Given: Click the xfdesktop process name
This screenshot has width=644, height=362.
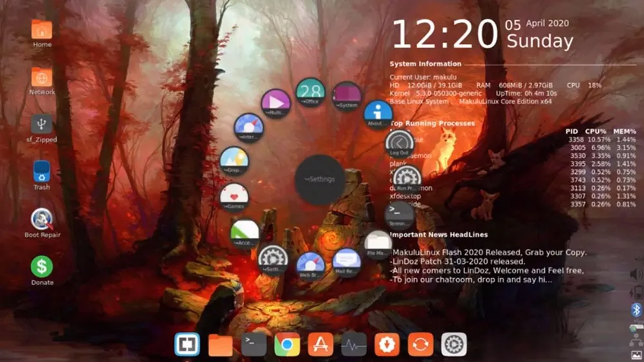Looking at the screenshot, I should 405,196.
